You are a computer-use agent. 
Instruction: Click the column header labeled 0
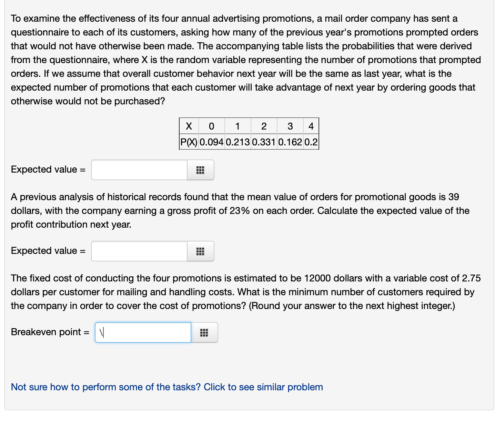(x=212, y=126)
